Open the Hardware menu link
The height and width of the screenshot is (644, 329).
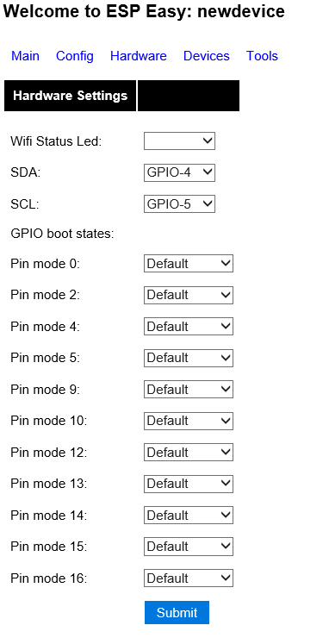pos(139,56)
